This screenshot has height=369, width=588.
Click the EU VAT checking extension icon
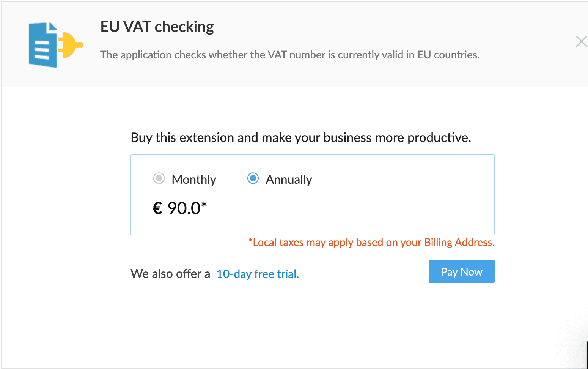[55, 45]
